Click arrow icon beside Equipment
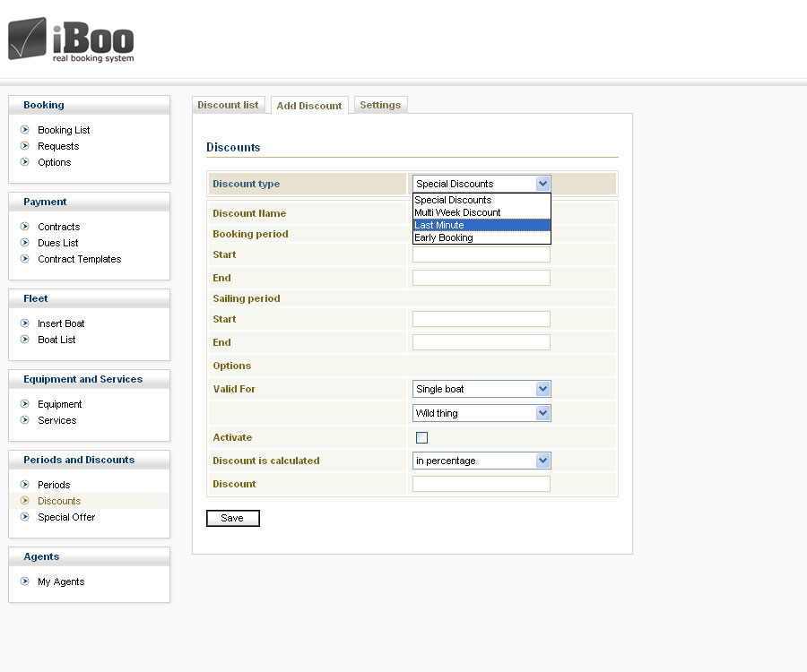 click(x=25, y=404)
